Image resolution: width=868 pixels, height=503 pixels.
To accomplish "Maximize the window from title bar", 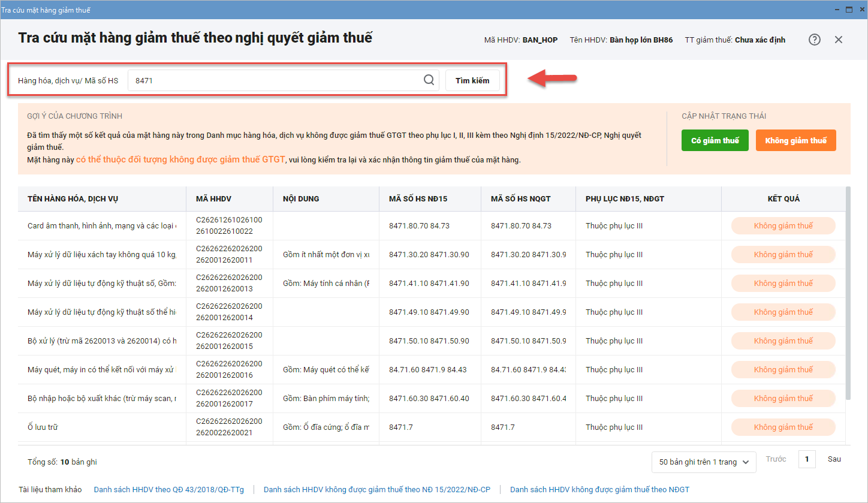I will [x=849, y=10].
